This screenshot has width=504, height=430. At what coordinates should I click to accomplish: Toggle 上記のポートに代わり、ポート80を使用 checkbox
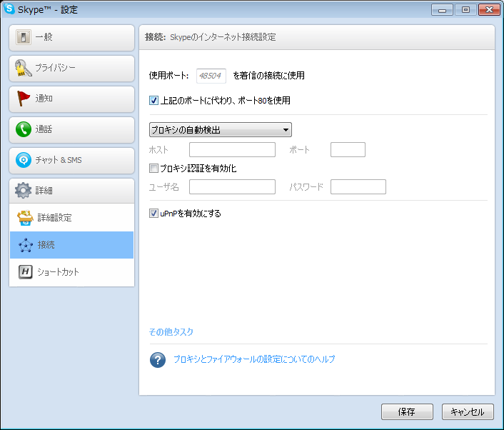pos(153,100)
